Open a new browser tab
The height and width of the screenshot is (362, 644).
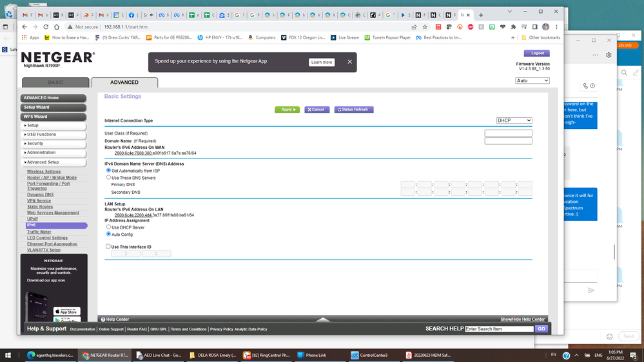pyautogui.click(x=481, y=15)
